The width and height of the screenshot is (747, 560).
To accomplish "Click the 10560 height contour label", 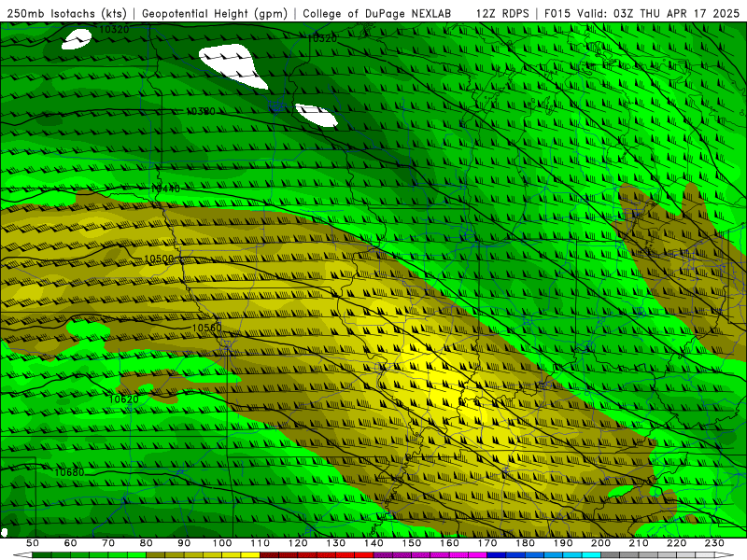I will click(x=206, y=329).
